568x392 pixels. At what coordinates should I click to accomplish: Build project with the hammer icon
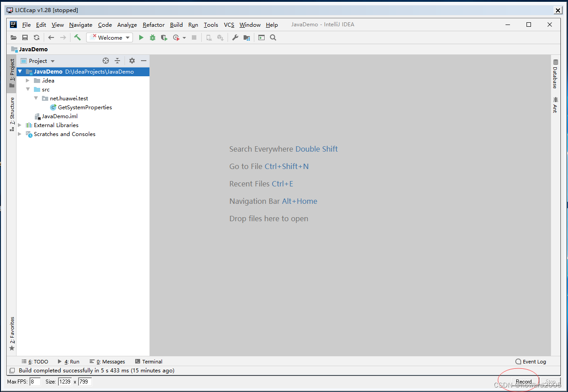[77, 37]
